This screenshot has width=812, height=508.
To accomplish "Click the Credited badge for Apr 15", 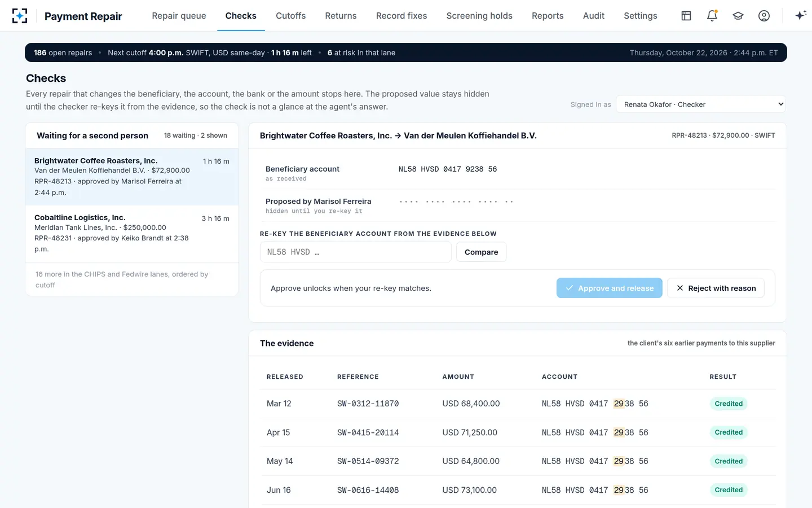I will [729, 432].
